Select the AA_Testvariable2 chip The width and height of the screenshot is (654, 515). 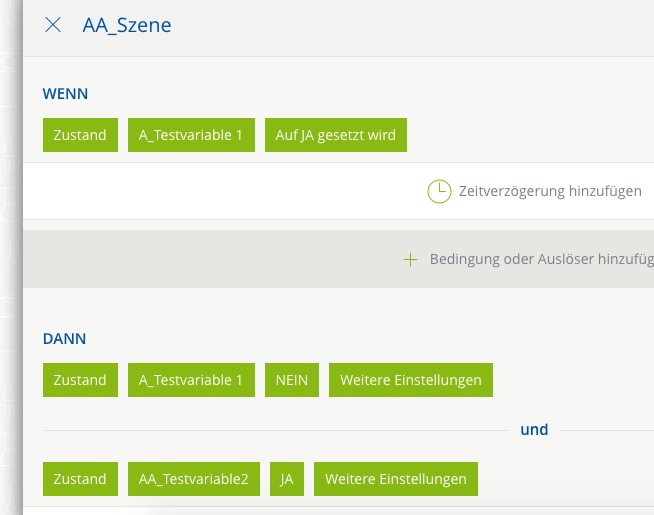click(193, 479)
